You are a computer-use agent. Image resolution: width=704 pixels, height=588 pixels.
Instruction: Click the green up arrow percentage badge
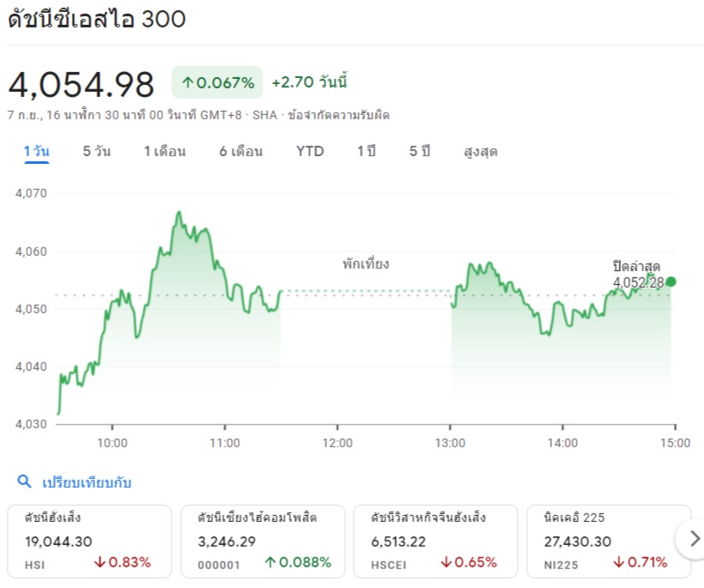pyautogui.click(x=217, y=82)
